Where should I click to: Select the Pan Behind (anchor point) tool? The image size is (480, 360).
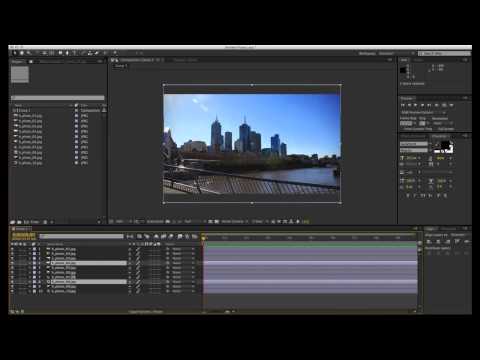tap(52, 53)
